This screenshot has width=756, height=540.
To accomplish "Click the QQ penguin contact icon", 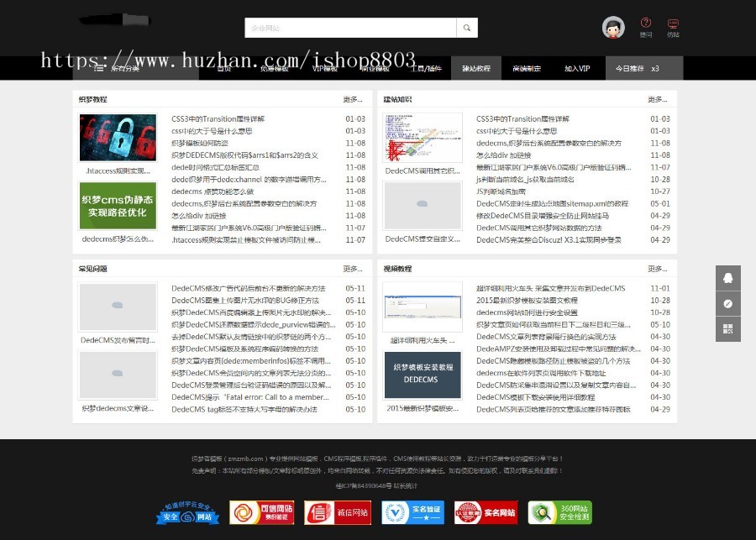I will coord(727,277).
